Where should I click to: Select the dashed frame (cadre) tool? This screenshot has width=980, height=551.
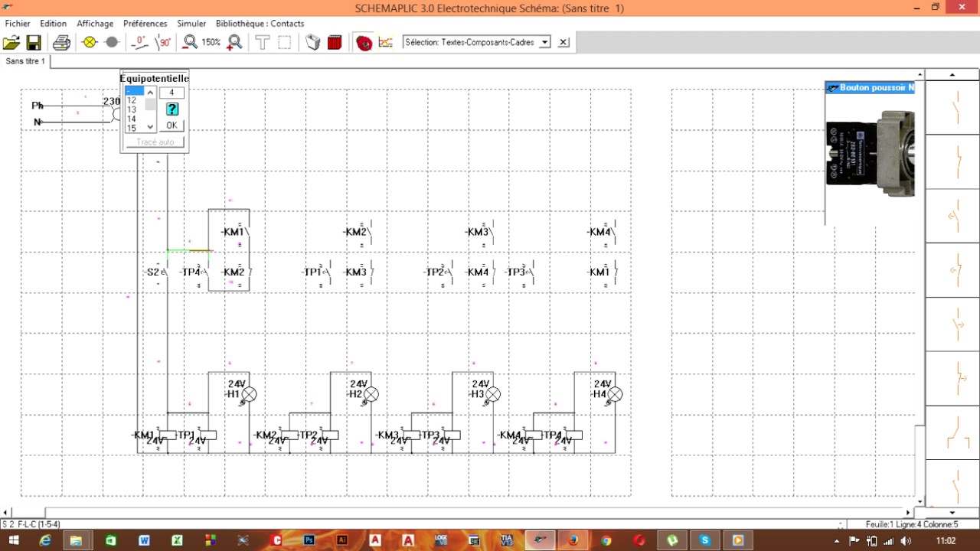pos(284,42)
